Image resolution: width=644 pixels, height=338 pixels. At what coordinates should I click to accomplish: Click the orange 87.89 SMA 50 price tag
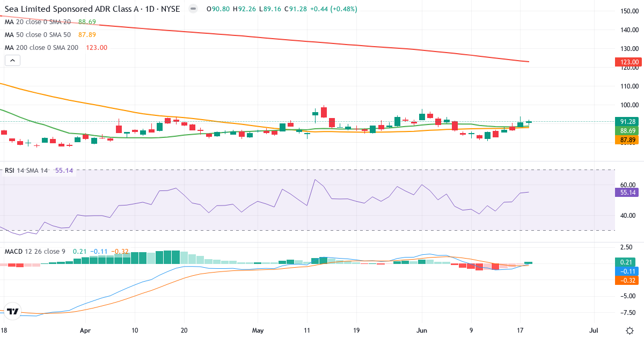tap(628, 140)
